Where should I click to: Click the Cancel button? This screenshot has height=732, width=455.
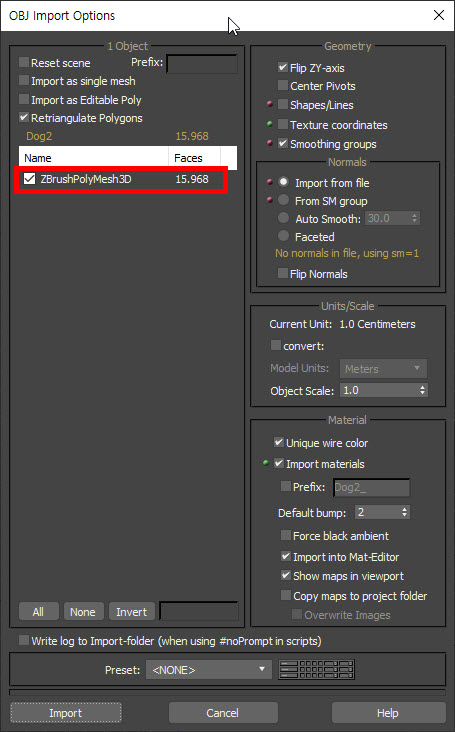[223, 712]
